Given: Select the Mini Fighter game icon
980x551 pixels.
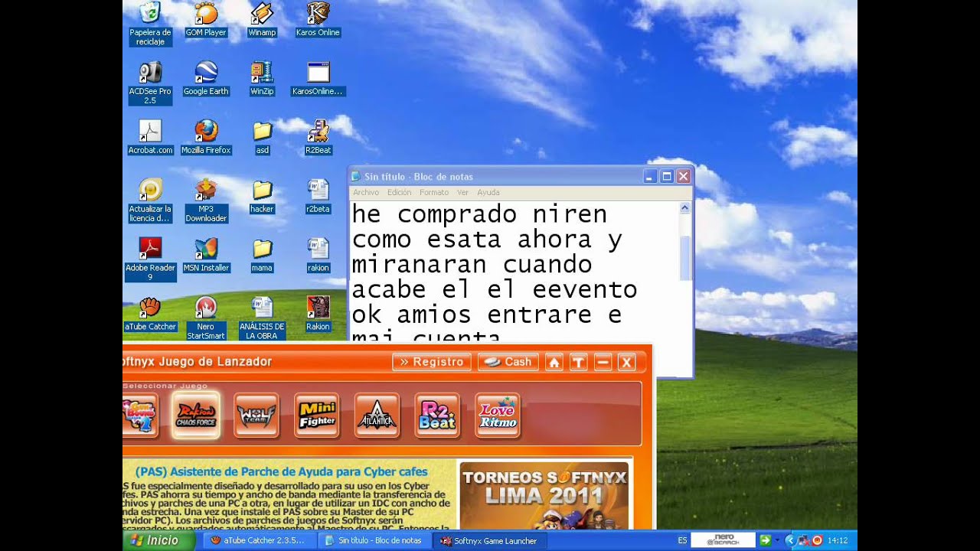Looking at the screenshot, I should pos(317,415).
